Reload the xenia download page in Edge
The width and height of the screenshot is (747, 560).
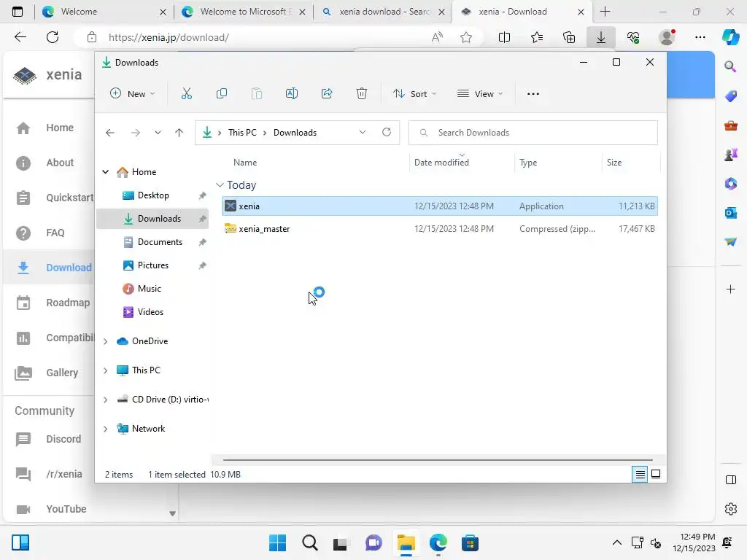(53, 37)
